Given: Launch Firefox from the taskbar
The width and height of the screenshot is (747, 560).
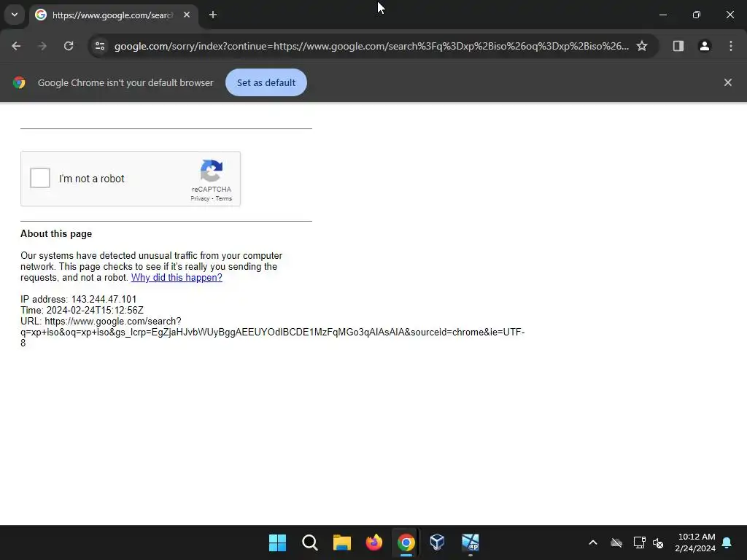Looking at the screenshot, I should (x=374, y=542).
